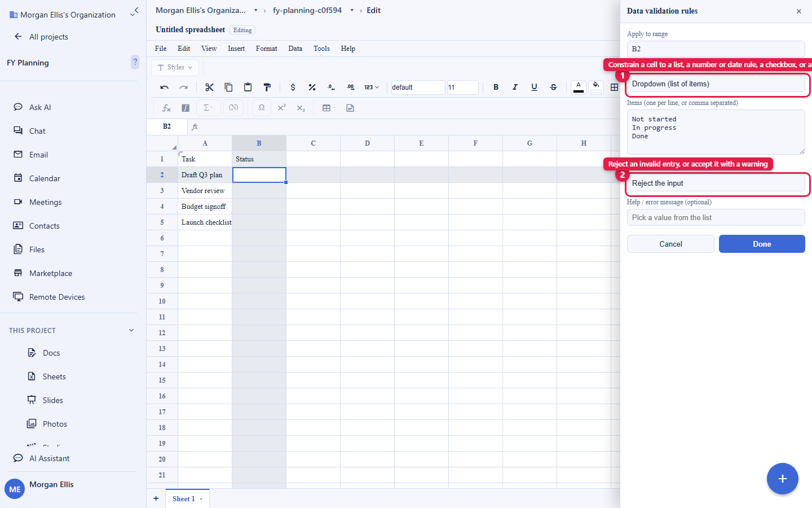Screen dimensions: 812x508
Task: Toggle italic formatting
Action: 515,87
